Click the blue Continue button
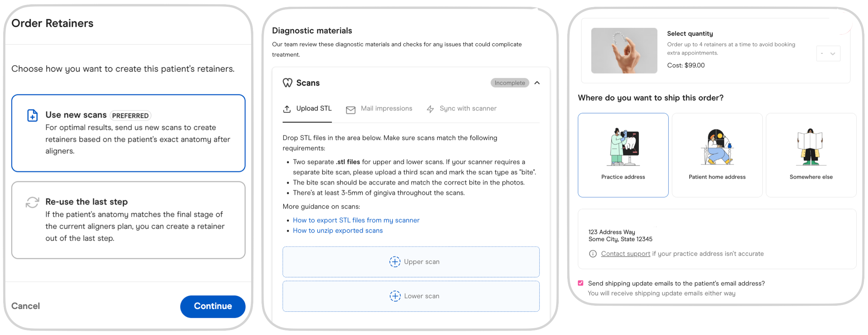This screenshot has height=335, width=868. tap(213, 306)
